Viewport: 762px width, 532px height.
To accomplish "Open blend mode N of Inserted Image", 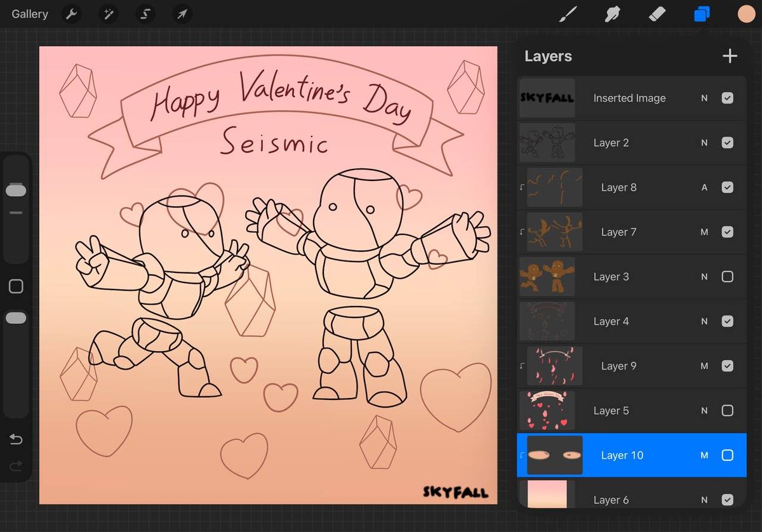I will (704, 98).
